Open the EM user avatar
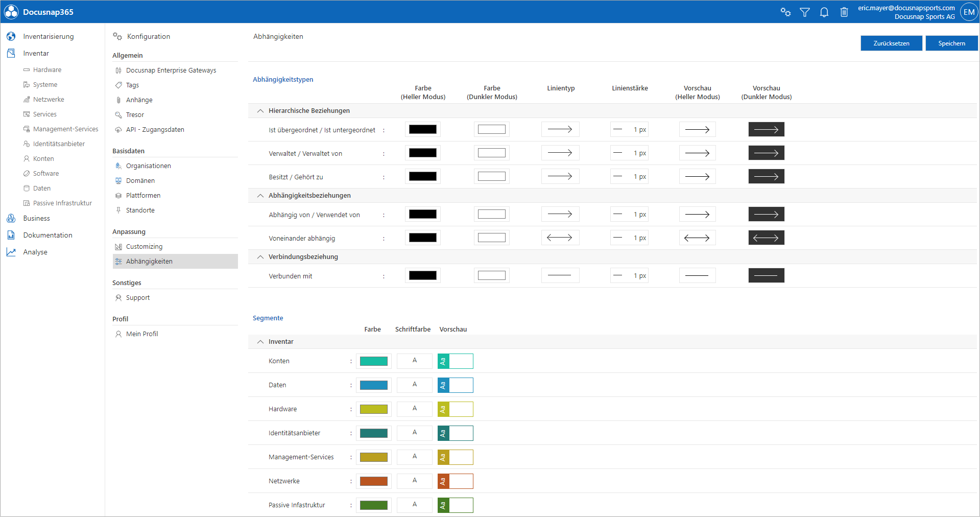This screenshot has height=517, width=980. point(969,12)
